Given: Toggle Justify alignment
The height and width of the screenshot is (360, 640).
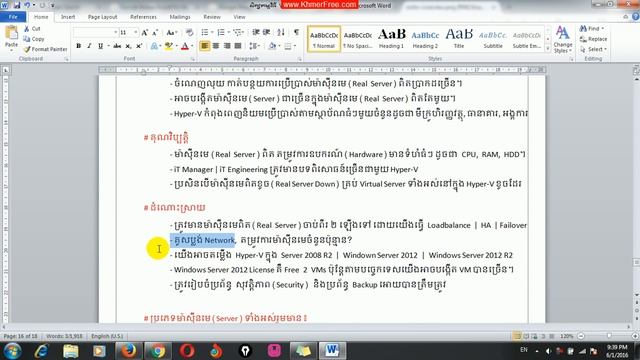Looking at the screenshot, I should 238,46.
